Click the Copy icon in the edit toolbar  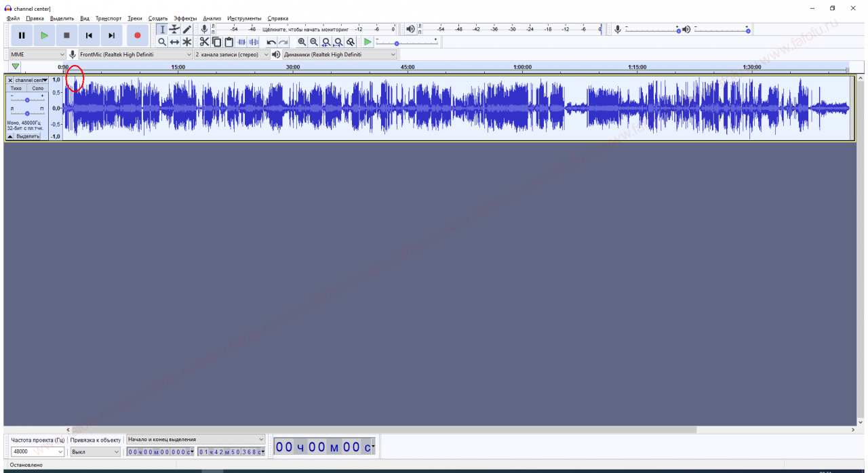216,42
